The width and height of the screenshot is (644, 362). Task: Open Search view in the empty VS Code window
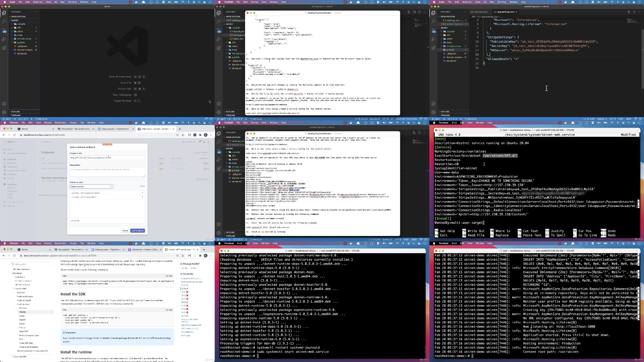(4, 21)
